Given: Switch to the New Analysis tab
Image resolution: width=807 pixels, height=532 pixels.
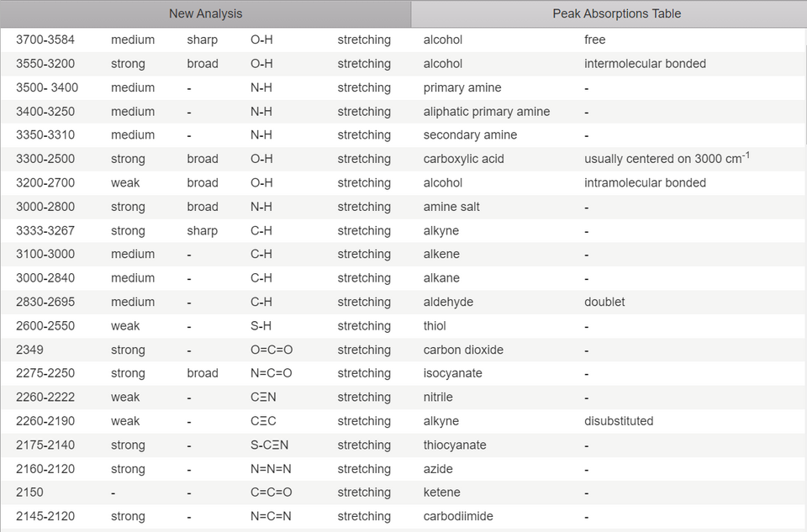Looking at the screenshot, I should [x=205, y=14].
